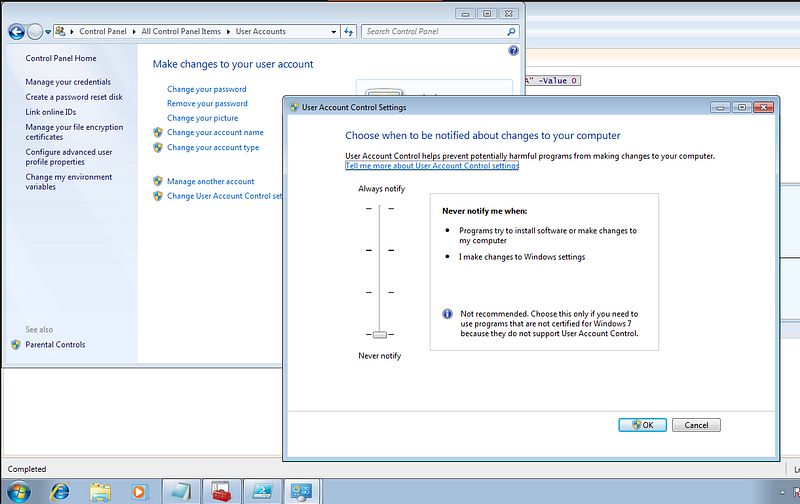Click Remove your password

(x=207, y=104)
